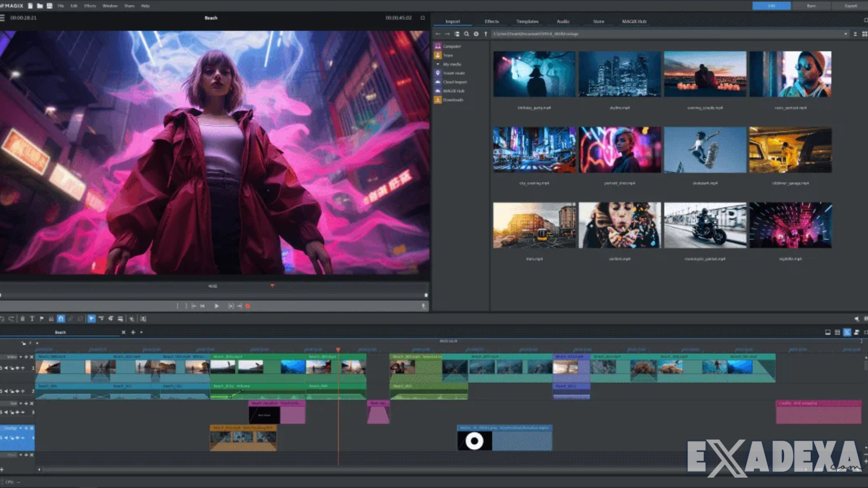This screenshot has height=488, width=868.
Task: Set a marker with the flag icon
Action: click(x=42, y=319)
